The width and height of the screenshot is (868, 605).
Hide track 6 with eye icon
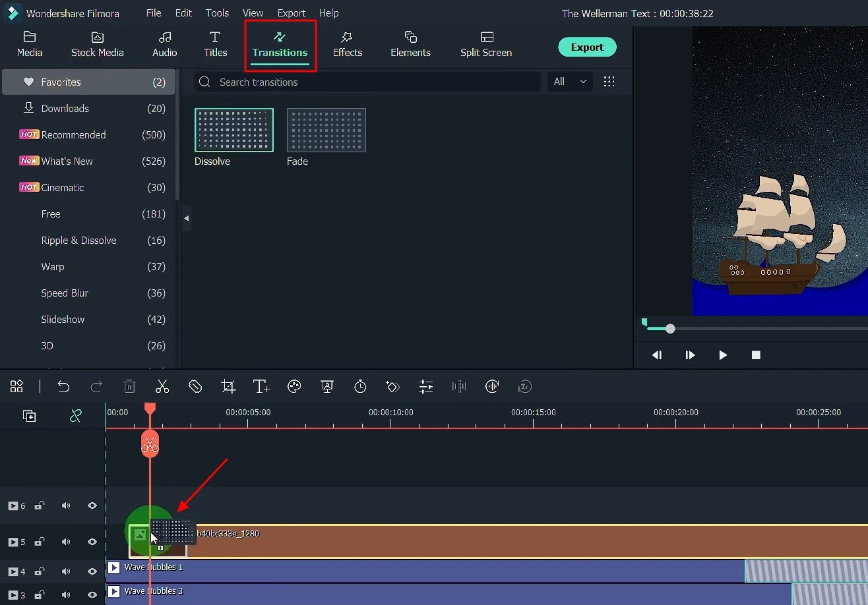[92, 505]
